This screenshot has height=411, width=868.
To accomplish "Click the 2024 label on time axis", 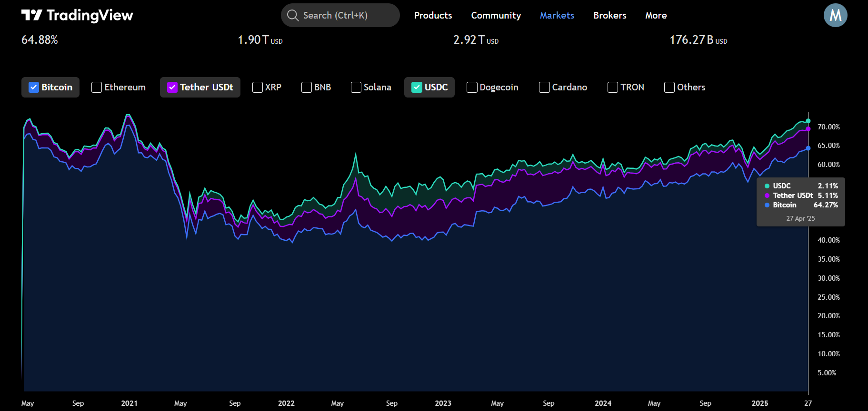I will 603,403.
